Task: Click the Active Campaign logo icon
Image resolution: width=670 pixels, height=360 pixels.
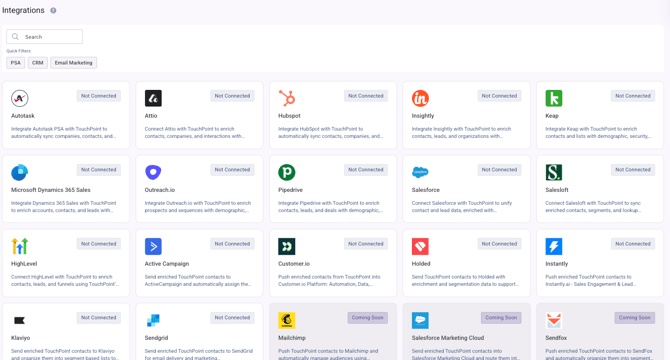Action: click(x=153, y=246)
